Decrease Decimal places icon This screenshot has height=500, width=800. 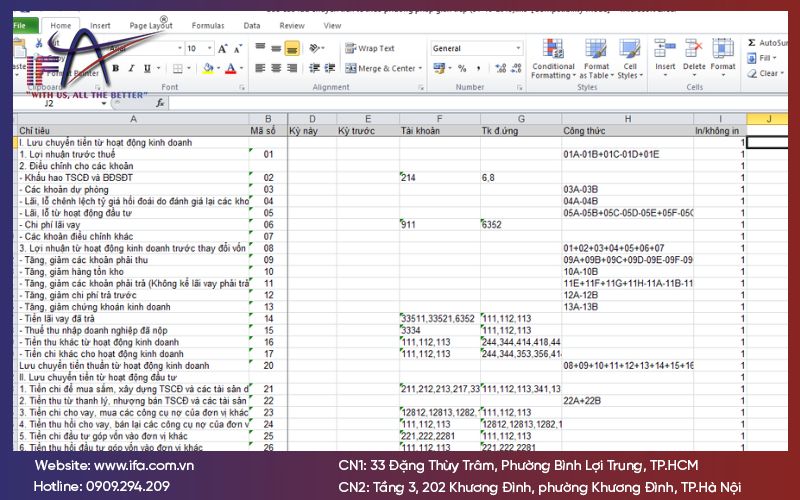pyautogui.click(x=516, y=68)
